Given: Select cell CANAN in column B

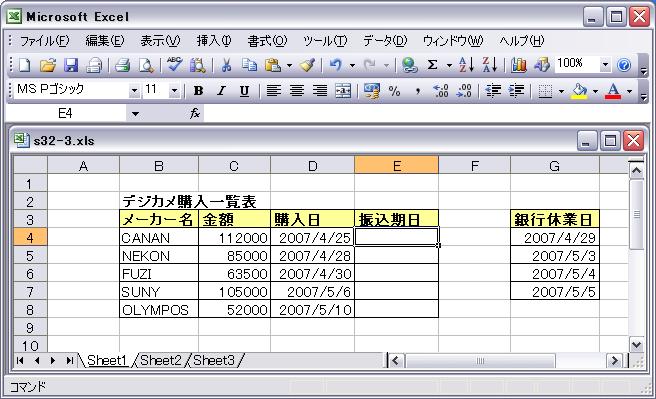Looking at the screenshot, I should pyautogui.click(x=159, y=238).
